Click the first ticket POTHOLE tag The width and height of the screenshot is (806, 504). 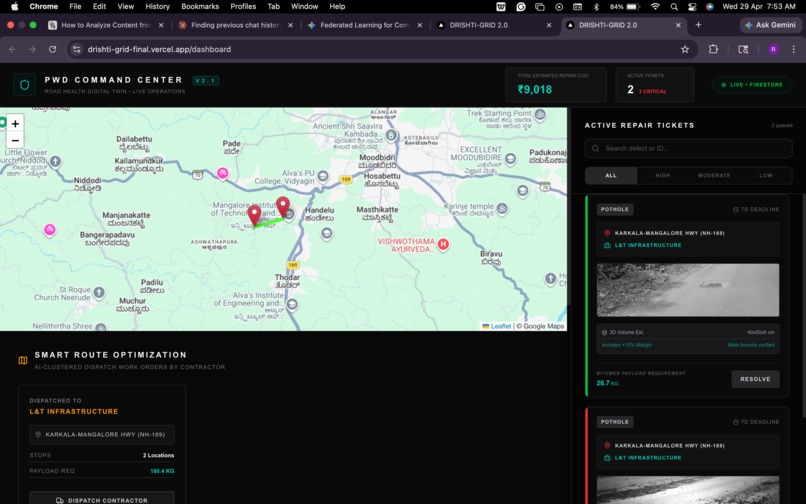point(615,210)
